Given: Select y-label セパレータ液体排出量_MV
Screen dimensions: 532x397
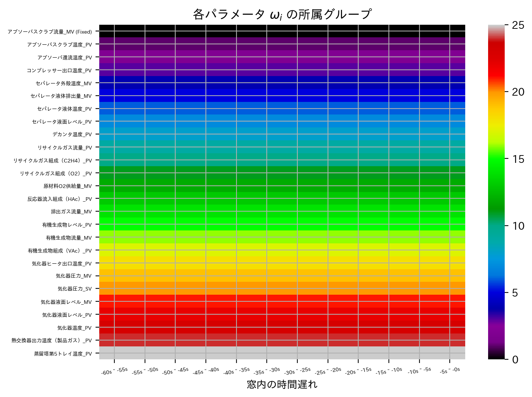Looking at the screenshot, I should (61, 96).
